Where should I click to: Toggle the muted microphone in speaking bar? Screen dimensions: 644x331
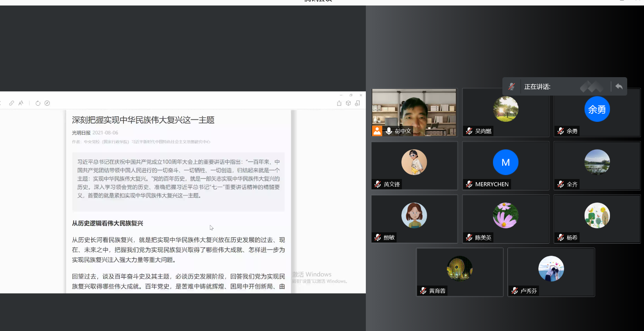point(512,87)
